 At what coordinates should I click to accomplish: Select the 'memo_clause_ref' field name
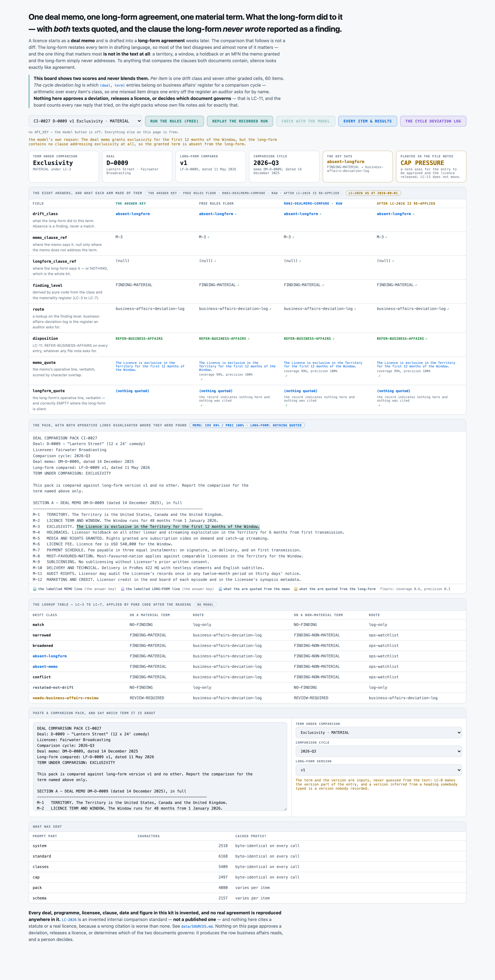[x=50, y=237]
